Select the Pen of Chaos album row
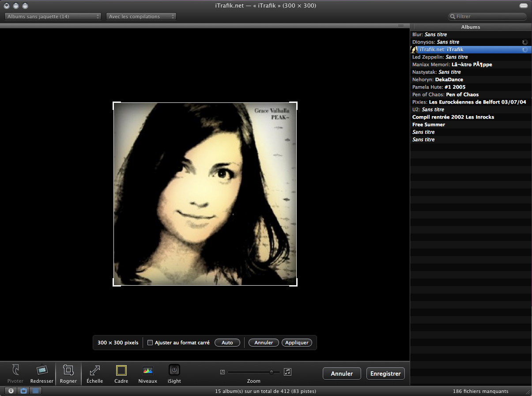Viewport: 532px width, 396px height. (471, 94)
